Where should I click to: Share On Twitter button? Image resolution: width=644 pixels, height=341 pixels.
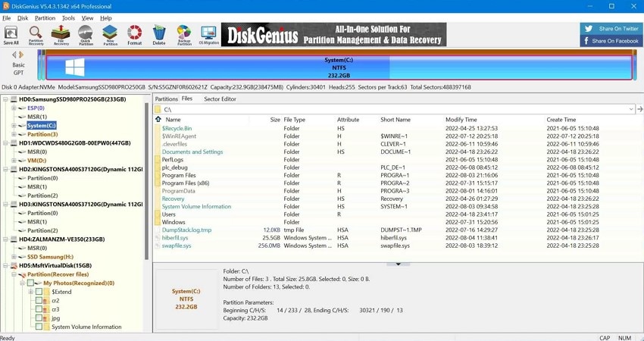point(612,29)
